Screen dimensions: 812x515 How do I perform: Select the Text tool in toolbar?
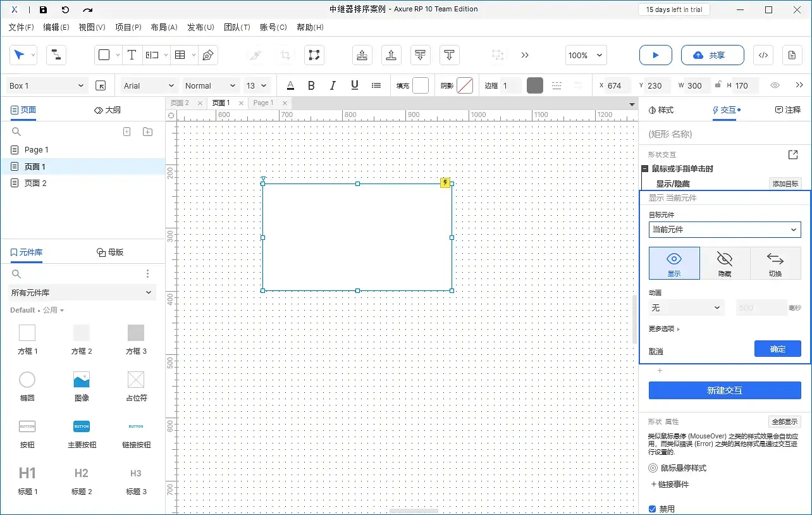[132, 56]
